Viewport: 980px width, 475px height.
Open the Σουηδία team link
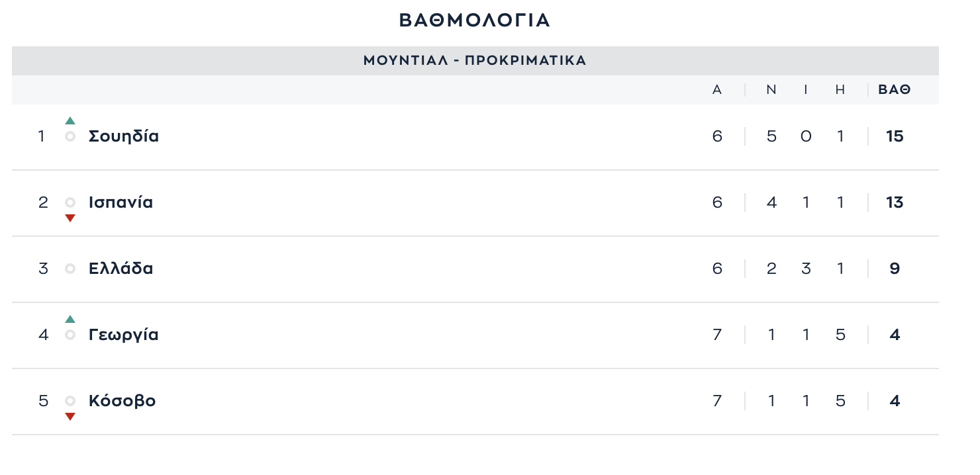124,136
